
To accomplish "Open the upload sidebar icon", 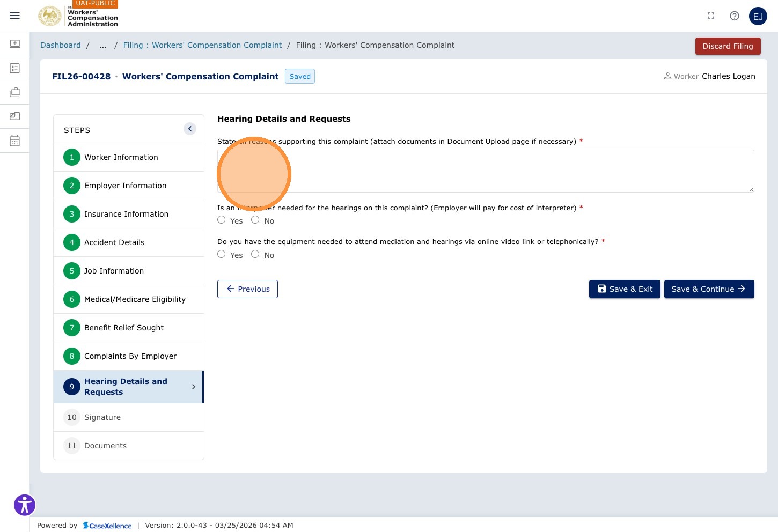I will pyautogui.click(x=15, y=43).
